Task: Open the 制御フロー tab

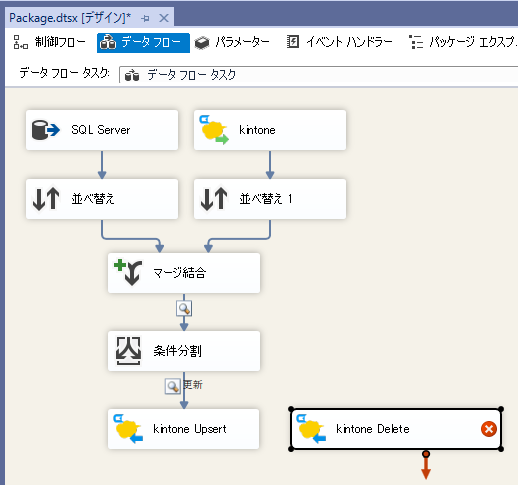Action: pyautogui.click(x=50, y=42)
